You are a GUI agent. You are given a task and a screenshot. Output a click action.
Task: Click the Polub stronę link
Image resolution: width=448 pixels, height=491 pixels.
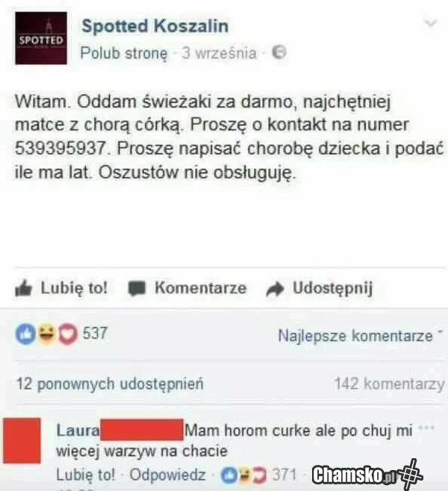[x=124, y=53]
